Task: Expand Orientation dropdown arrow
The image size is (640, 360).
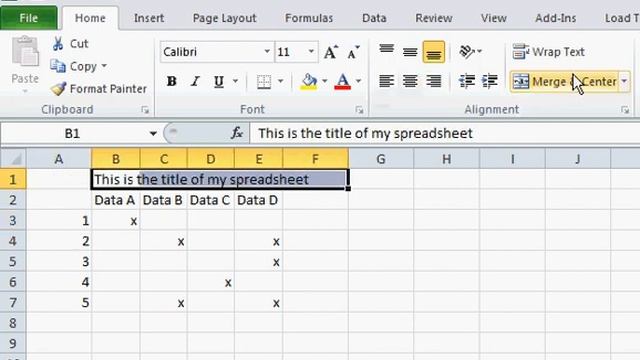Action: [480, 51]
